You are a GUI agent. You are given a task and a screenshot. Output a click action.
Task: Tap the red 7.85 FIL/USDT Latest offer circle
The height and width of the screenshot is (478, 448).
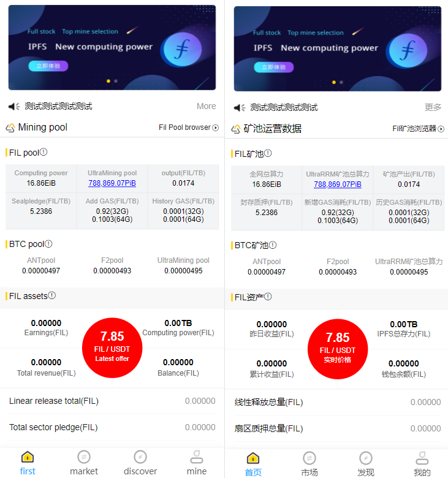(x=112, y=348)
